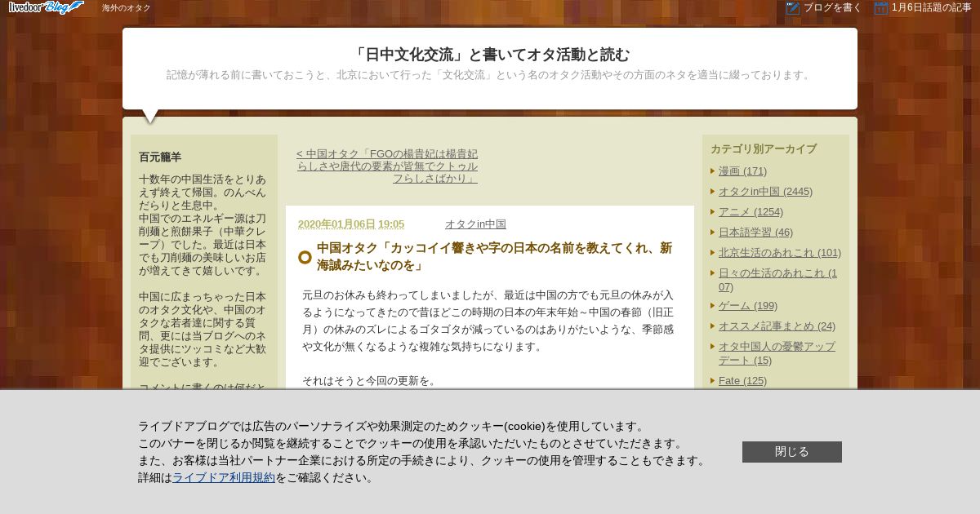Open 1月6日話題の記事 link
Image resolution: width=980 pixels, height=514 pixels.
pos(931,8)
